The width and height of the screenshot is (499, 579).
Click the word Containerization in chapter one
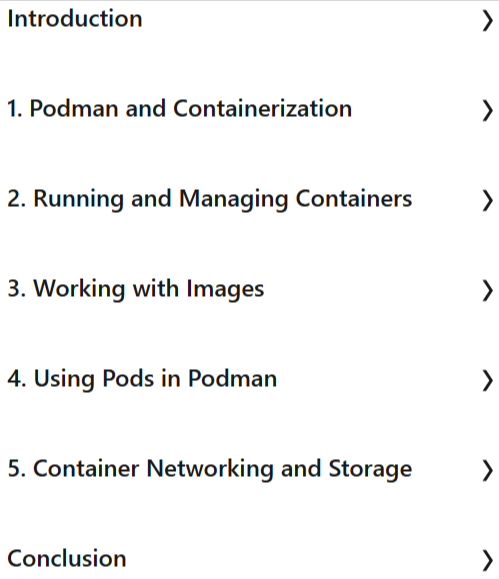263,109
